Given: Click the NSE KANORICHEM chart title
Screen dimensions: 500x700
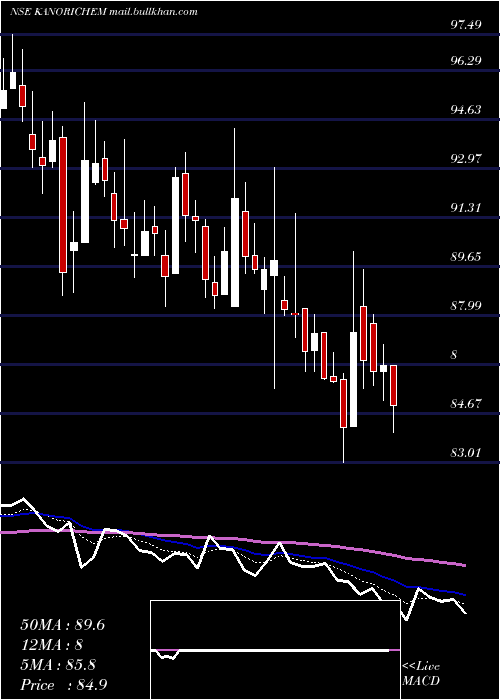Looking at the screenshot, I should pos(58,12).
